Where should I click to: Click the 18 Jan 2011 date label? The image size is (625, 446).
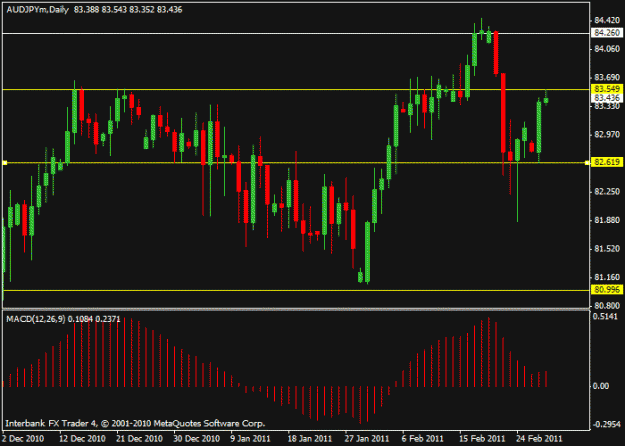point(311,439)
